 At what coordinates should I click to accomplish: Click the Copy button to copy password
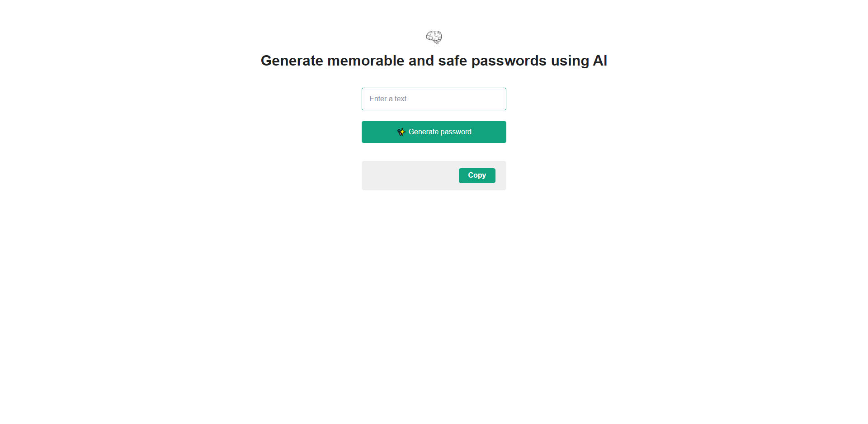click(x=476, y=175)
